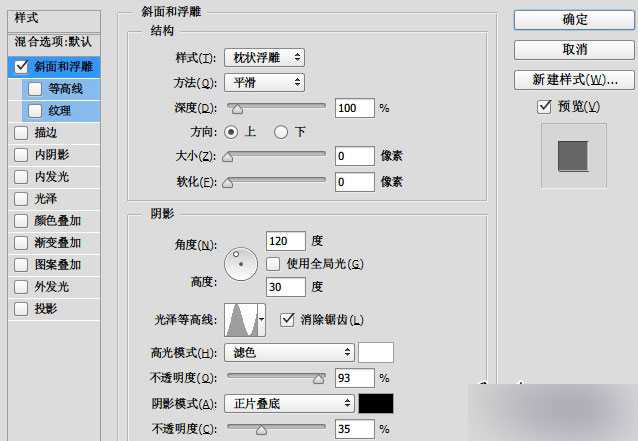Viewport: 638px width, 441px height.
Task: Enable 使用全局光 checkbox
Action: pyautogui.click(x=273, y=264)
